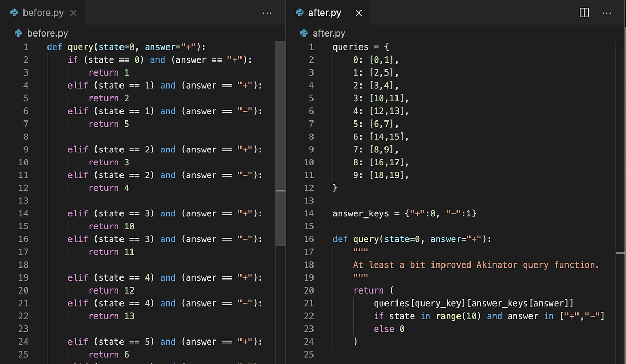Click the Python icon in the before.py breadcrumb
626x364 pixels.
[17, 33]
